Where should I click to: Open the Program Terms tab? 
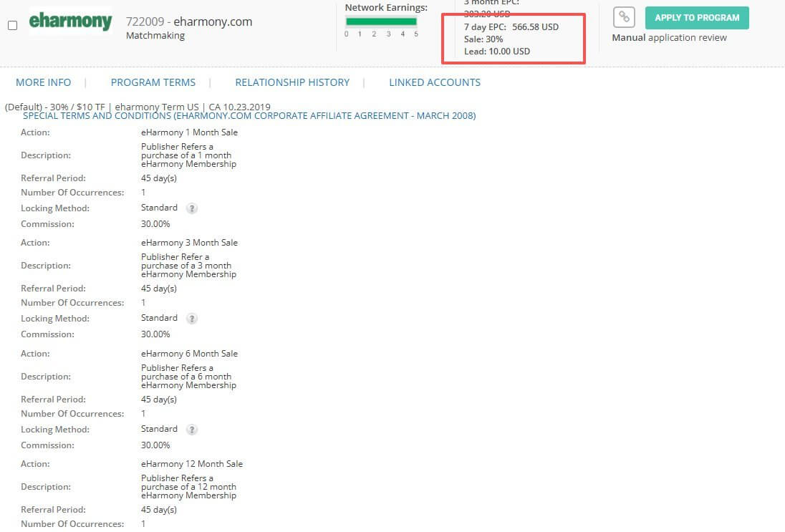pyautogui.click(x=153, y=82)
